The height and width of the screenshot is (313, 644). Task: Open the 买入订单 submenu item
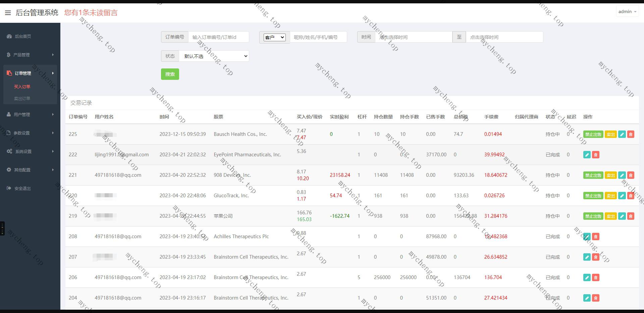[x=22, y=87]
